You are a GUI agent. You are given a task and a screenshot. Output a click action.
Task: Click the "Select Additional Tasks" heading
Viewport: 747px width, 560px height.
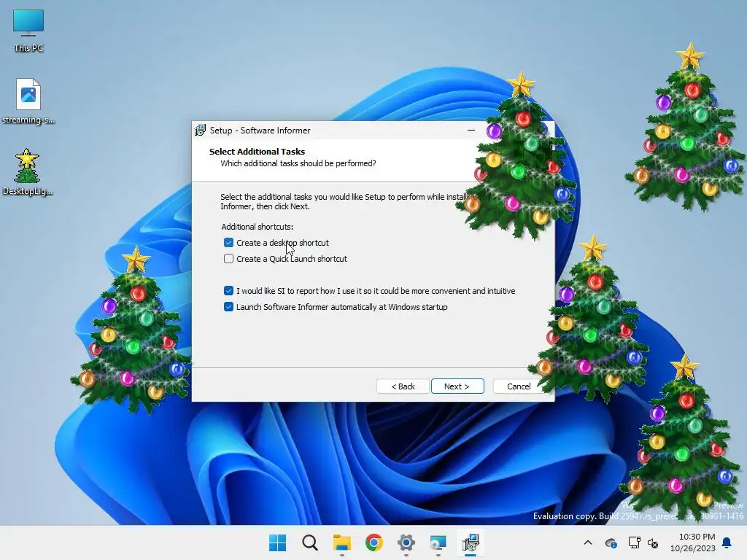pyautogui.click(x=257, y=152)
